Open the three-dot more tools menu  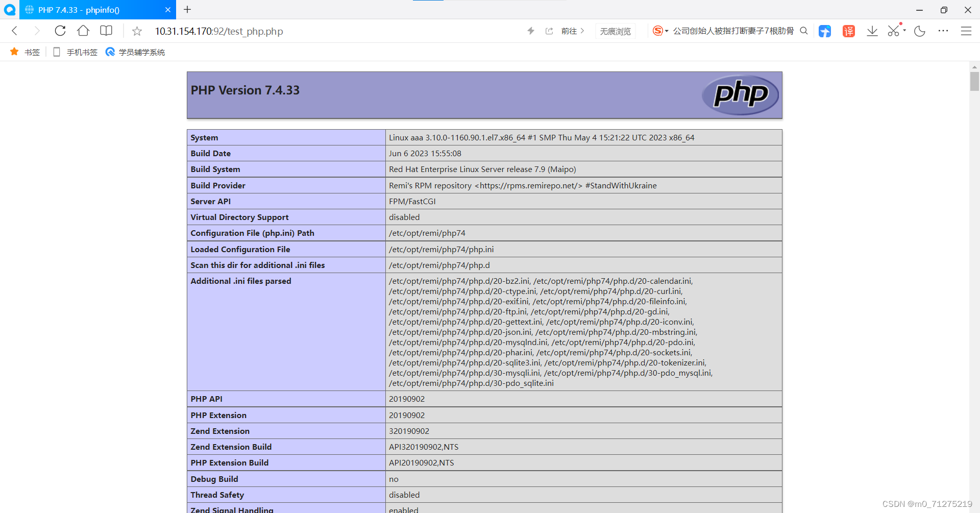(x=943, y=31)
